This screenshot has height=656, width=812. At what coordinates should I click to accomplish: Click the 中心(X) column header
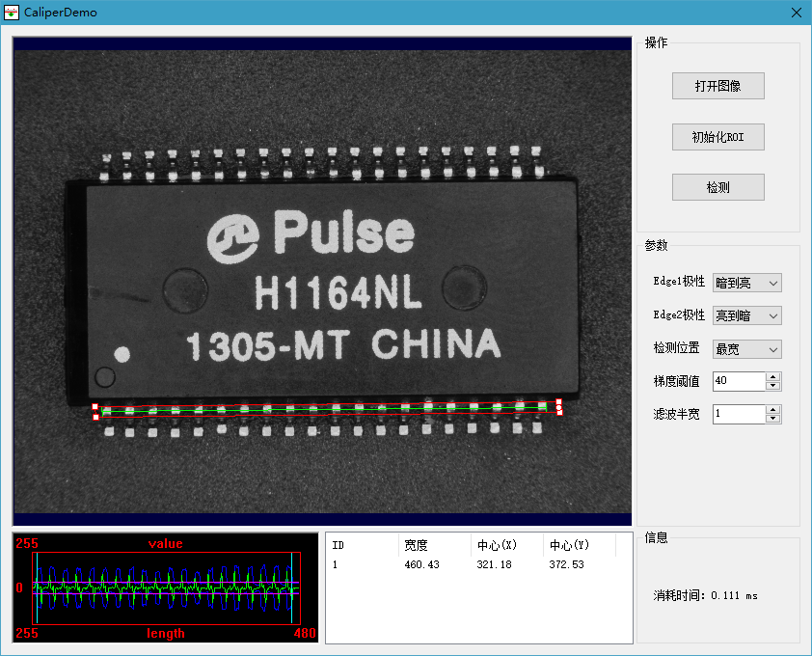(x=506, y=545)
